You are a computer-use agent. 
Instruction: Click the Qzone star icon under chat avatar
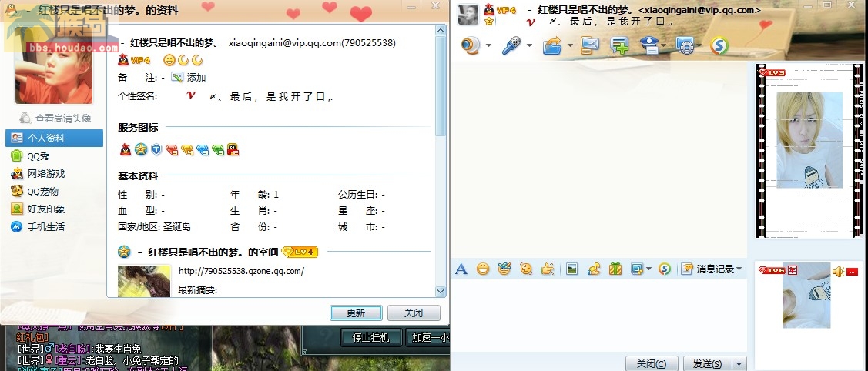[488, 22]
